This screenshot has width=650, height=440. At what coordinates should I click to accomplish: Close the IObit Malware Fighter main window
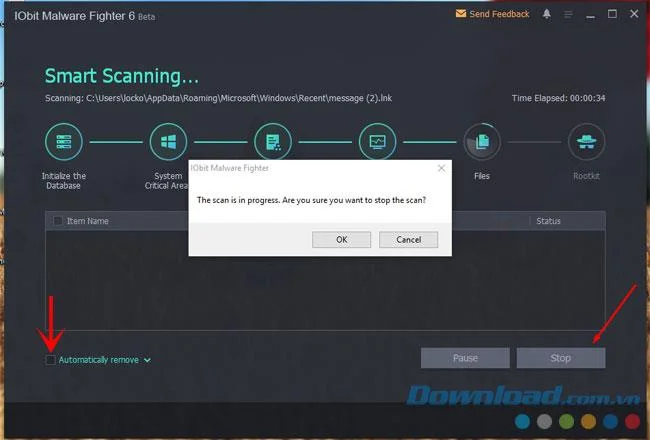[634, 14]
